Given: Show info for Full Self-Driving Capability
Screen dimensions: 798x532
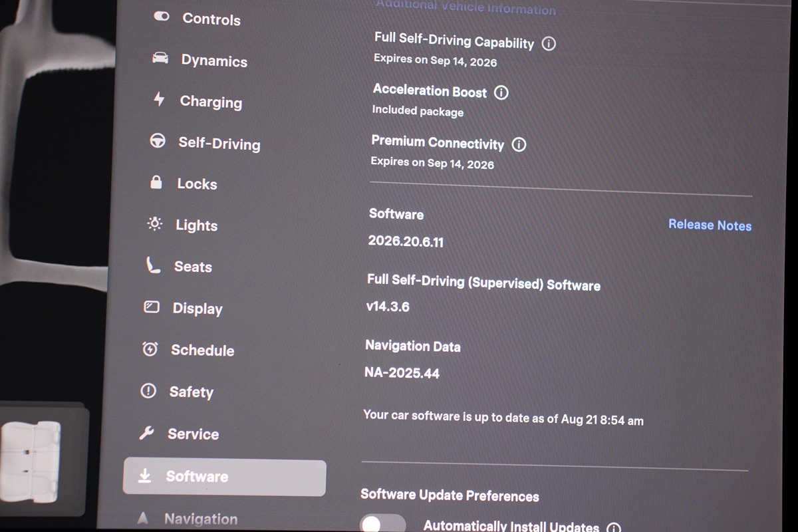Looking at the screenshot, I should (x=549, y=44).
